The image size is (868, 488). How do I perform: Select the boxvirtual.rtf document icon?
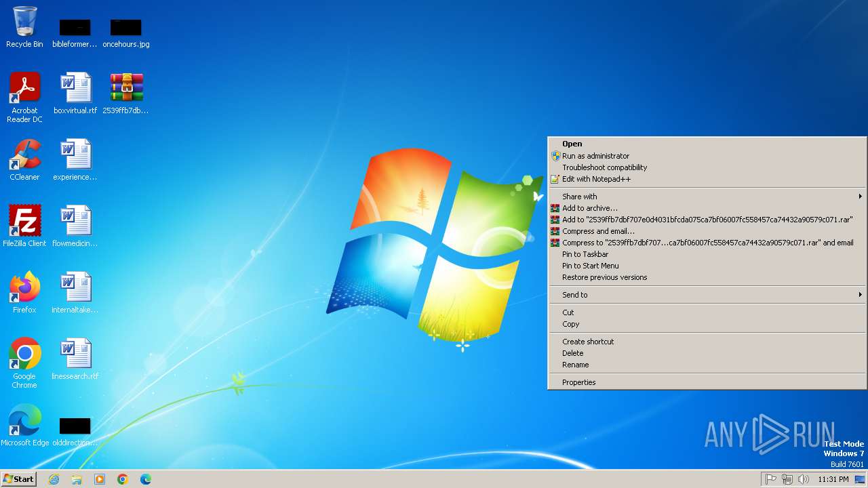75,94
